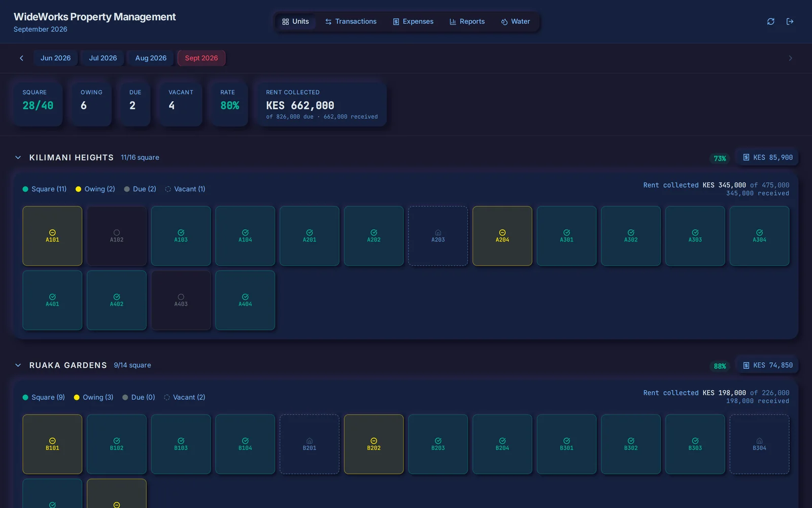
Task: Click Ruaka Vacant (2) legend item
Action: click(185, 397)
